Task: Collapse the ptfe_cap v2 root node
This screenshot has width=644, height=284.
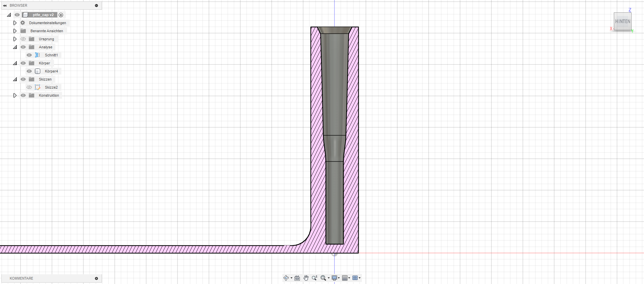Action: [x=9, y=15]
